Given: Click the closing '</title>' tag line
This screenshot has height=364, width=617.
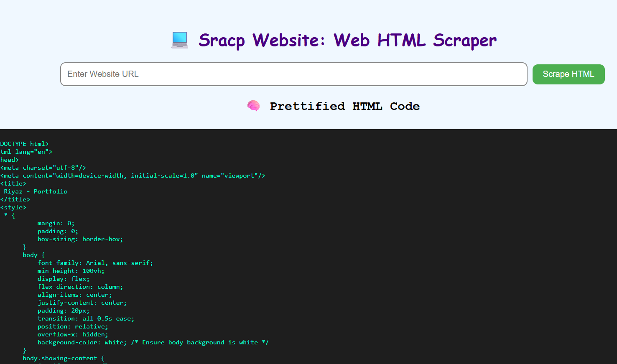Looking at the screenshot, I should (x=15, y=199).
